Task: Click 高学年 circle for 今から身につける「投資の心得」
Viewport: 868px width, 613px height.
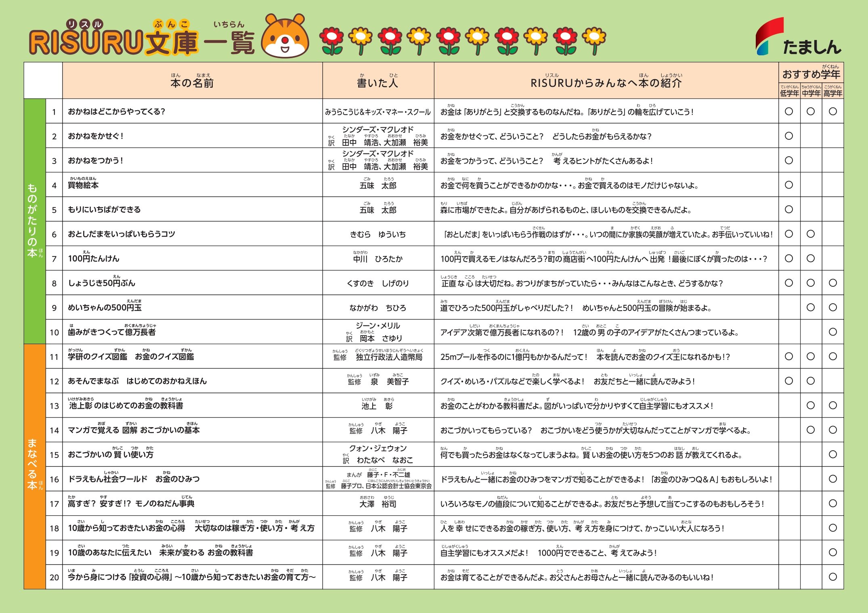Action: [x=833, y=577]
